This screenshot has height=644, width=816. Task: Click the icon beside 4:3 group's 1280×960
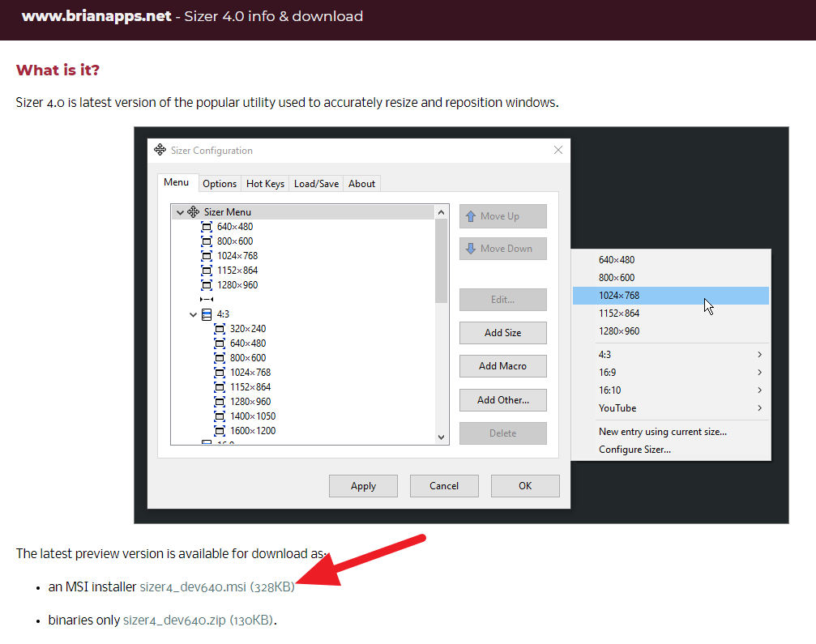pos(220,402)
